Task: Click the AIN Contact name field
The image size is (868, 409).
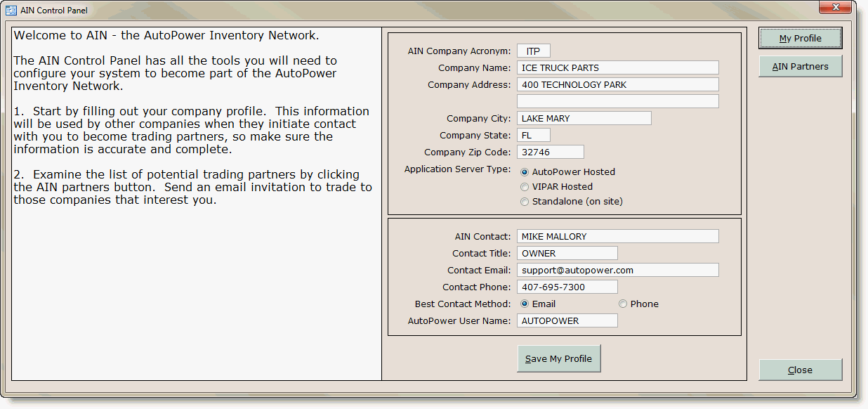Action: 618,237
